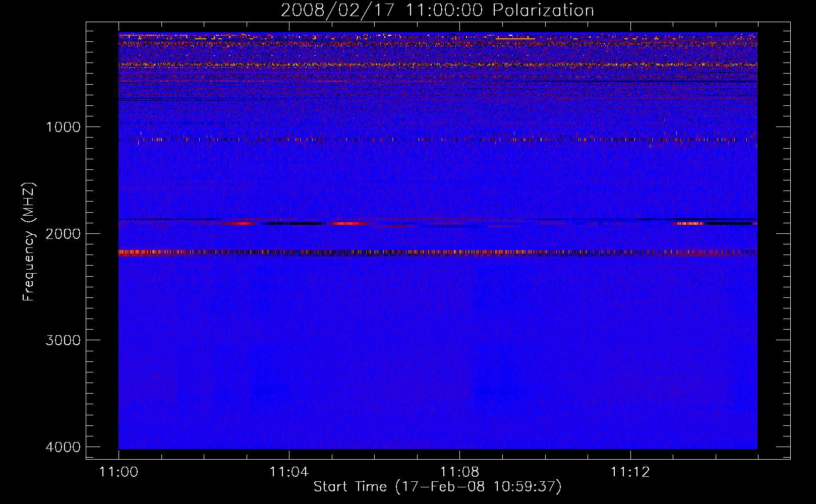Click the "2000" frequency tick label

pos(63,234)
